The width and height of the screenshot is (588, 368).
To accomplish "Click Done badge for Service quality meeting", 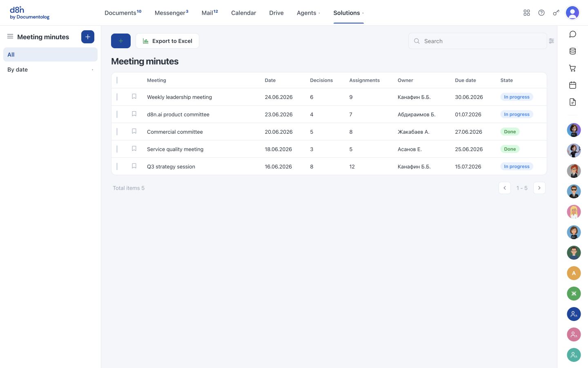I will coord(510,149).
